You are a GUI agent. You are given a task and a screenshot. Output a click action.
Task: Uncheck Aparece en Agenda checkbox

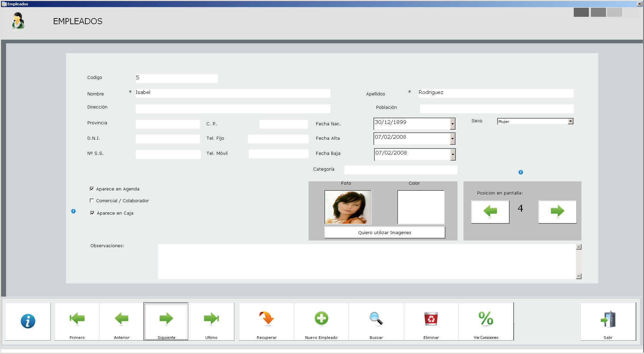click(x=92, y=189)
